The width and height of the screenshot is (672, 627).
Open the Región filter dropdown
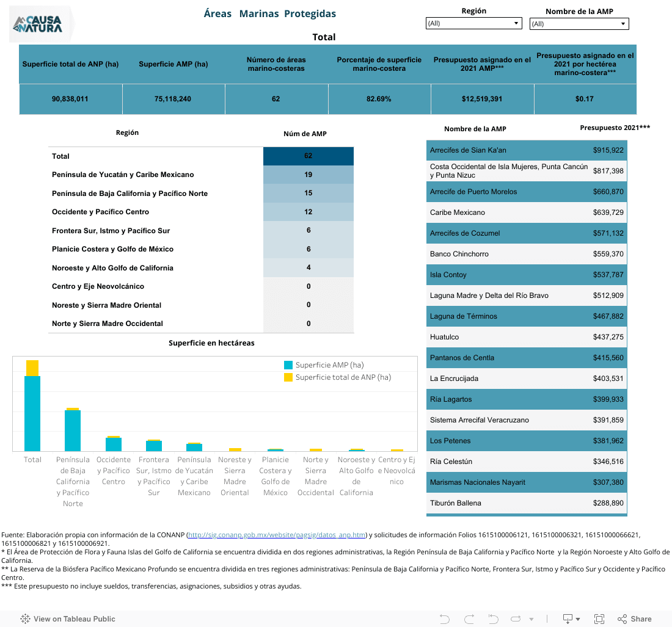pyautogui.click(x=473, y=23)
